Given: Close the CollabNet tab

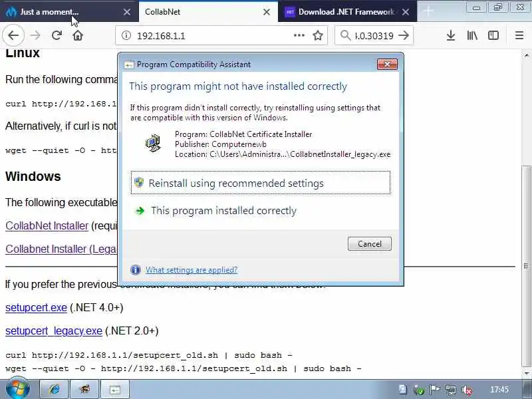Looking at the screenshot, I should point(267,12).
